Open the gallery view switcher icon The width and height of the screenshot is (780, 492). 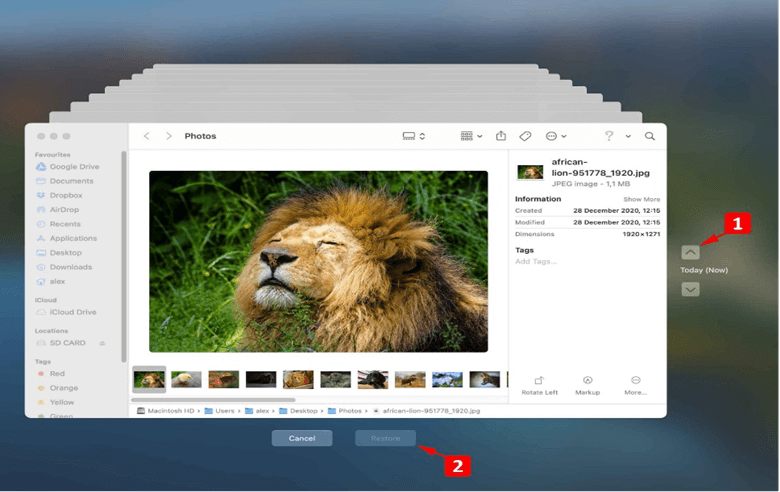tap(413, 136)
